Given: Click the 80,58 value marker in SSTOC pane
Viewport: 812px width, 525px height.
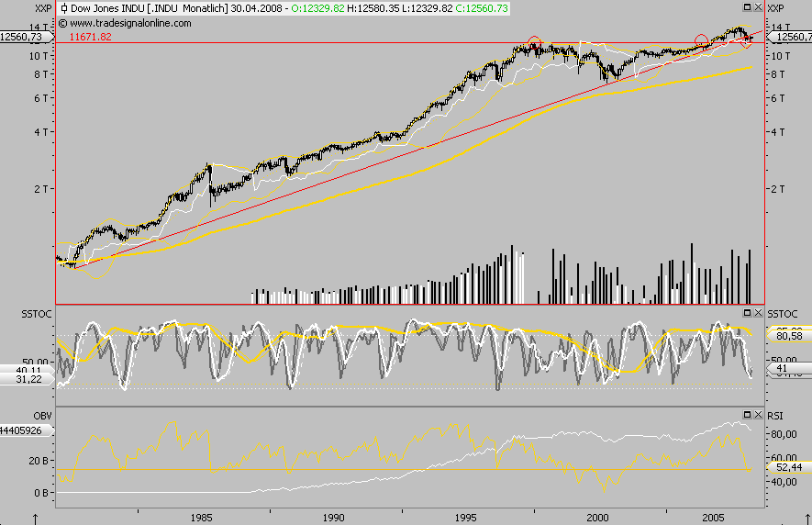Looking at the screenshot, I should (x=789, y=336).
